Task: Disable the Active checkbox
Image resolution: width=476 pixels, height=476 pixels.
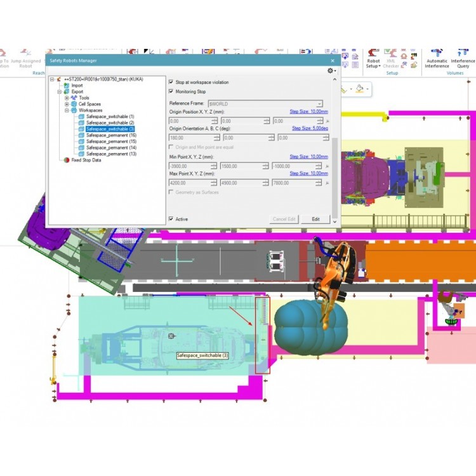Action: [171, 219]
